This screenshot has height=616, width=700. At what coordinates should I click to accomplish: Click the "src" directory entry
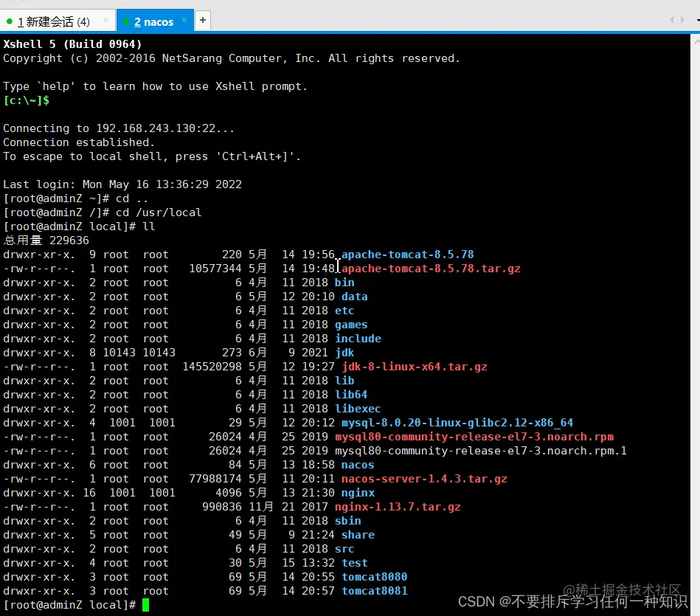click(x=344, y=549)
